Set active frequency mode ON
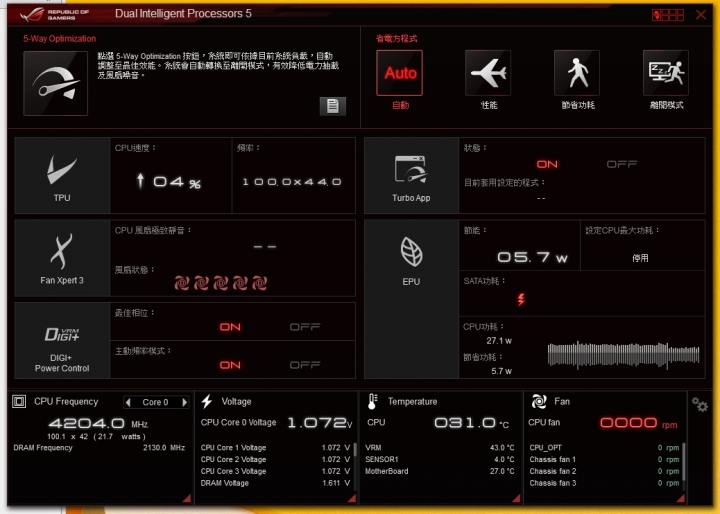 click(230, 365)
